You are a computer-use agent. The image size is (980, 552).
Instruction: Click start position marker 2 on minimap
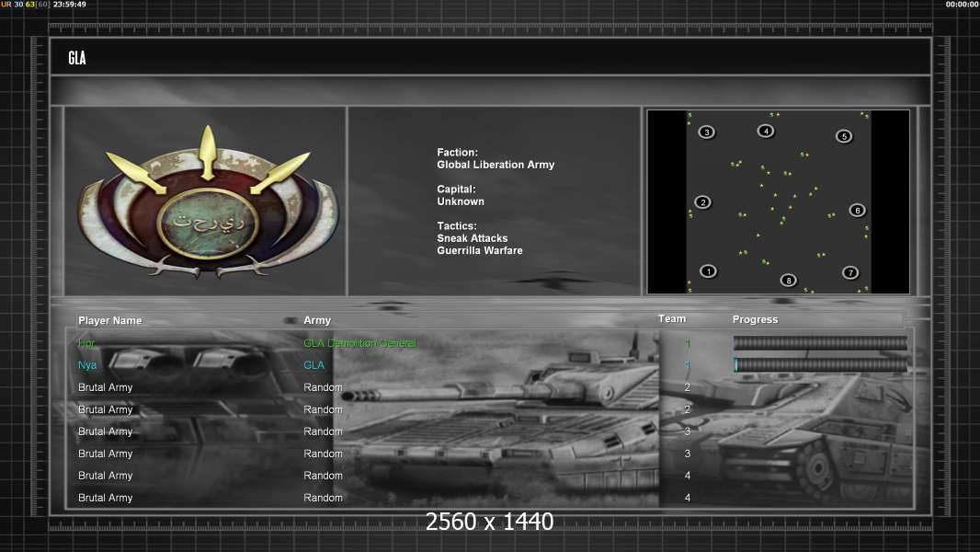click(703, 202)
